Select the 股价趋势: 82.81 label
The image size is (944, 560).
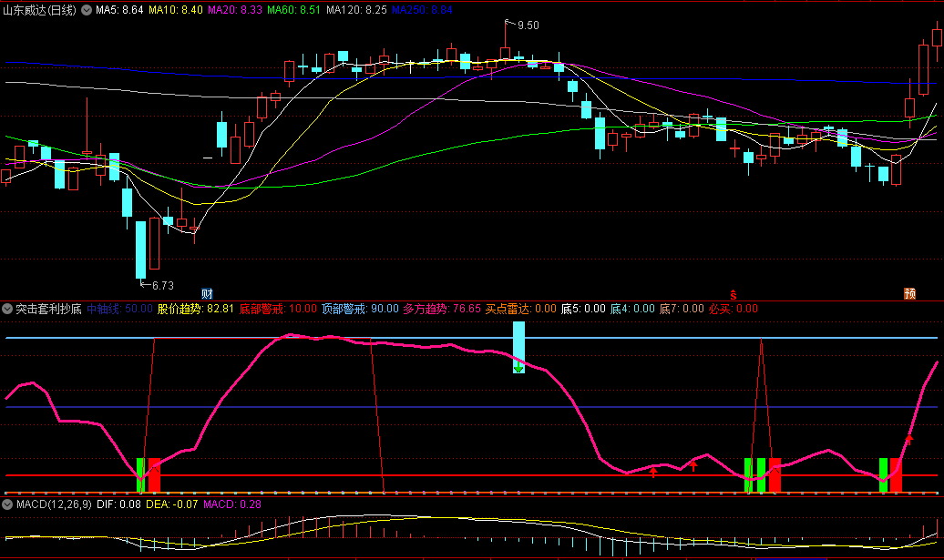pos(196,310)
